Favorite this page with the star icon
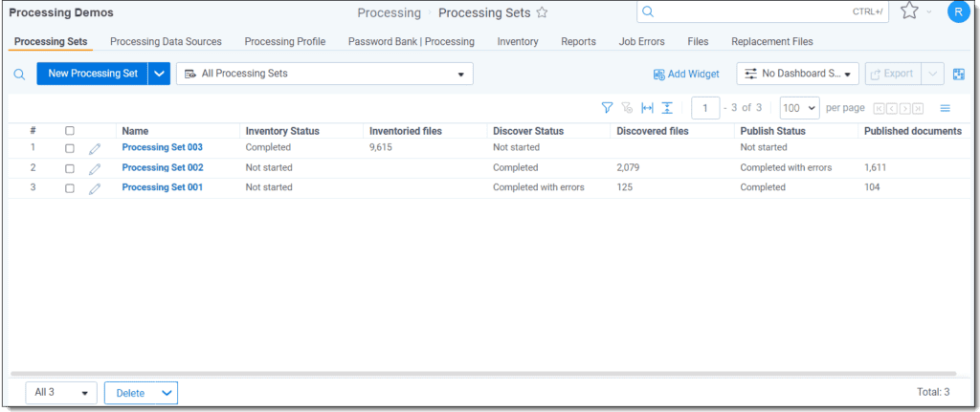Image resolution: width=980 pixels, height=412 pixels. 542,13
